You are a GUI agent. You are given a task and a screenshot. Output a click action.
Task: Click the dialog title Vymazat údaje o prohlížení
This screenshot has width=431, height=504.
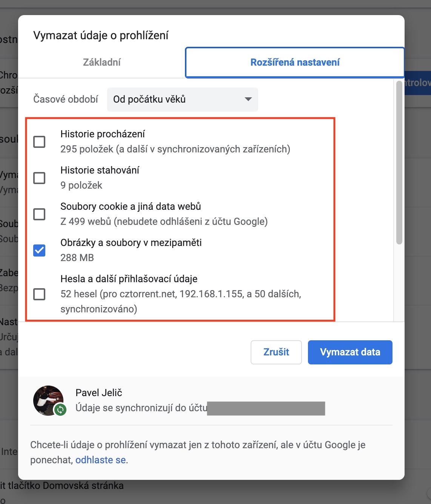pyautogui.click(x=101, y=35)
